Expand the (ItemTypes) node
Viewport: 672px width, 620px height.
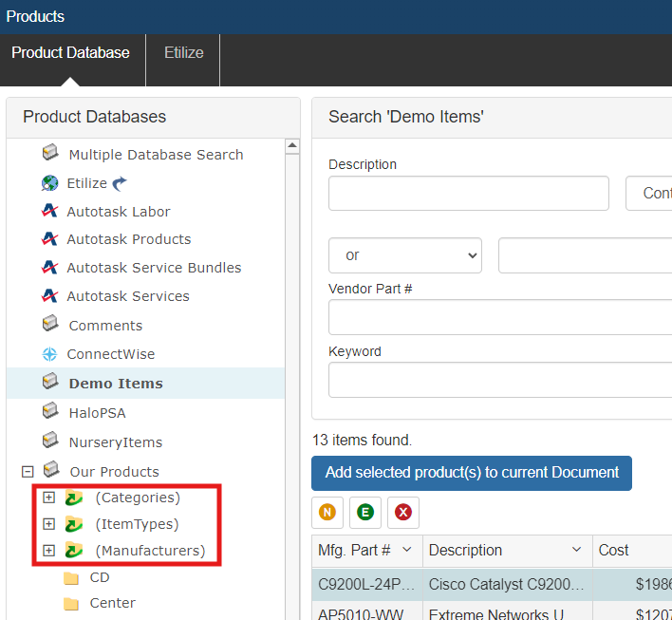pyautogui.click(x=48, y=524)
